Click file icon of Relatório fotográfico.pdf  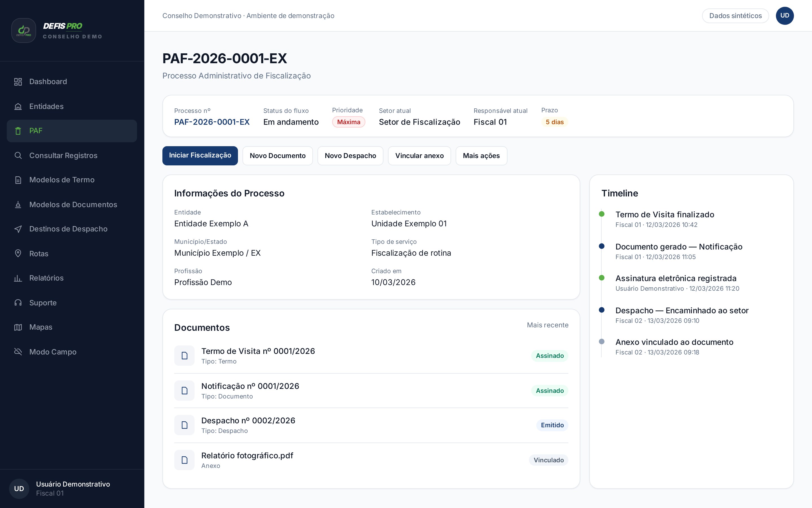click(184, 460)
